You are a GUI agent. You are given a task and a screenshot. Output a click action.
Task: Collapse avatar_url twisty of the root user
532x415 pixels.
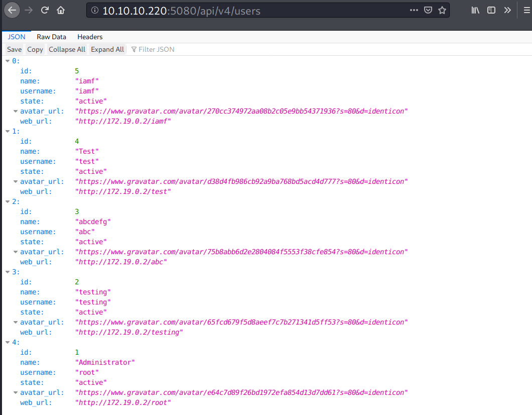click(15, 392)
